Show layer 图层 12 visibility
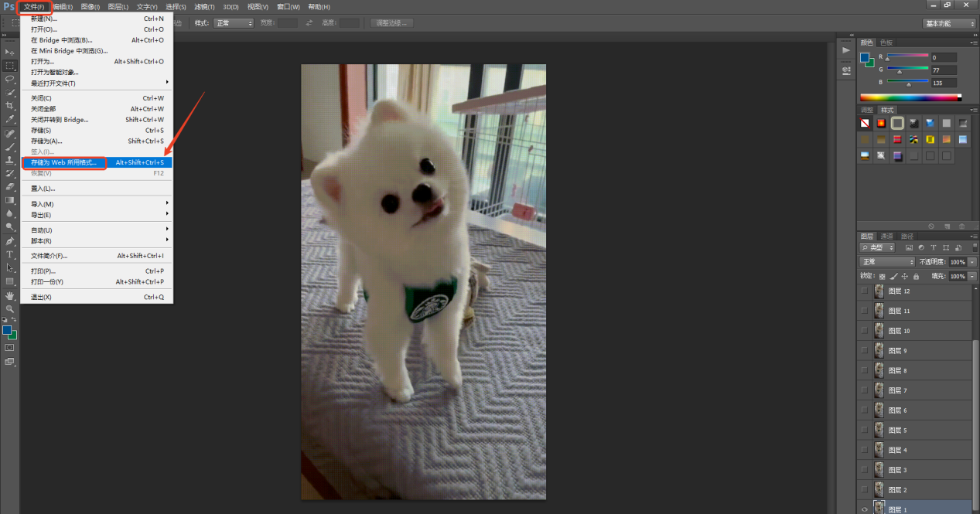The width and height of the screenshot is (980, 514). [x=865, y=291]
